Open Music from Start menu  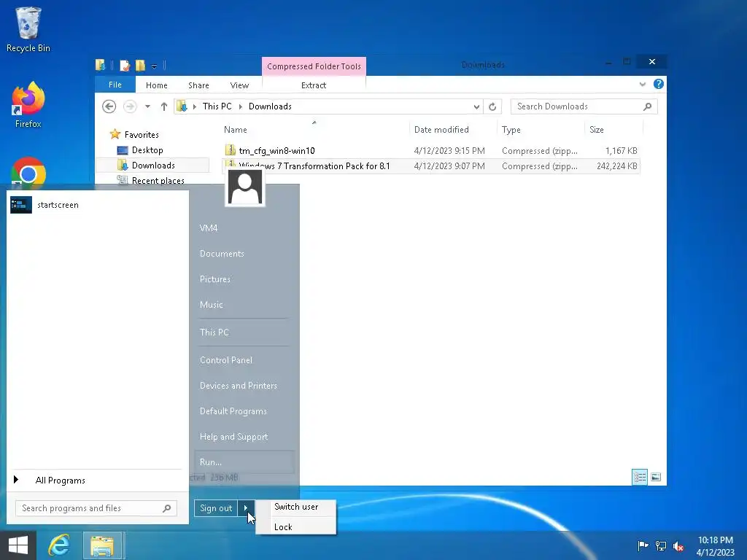(x=211, y=305)
